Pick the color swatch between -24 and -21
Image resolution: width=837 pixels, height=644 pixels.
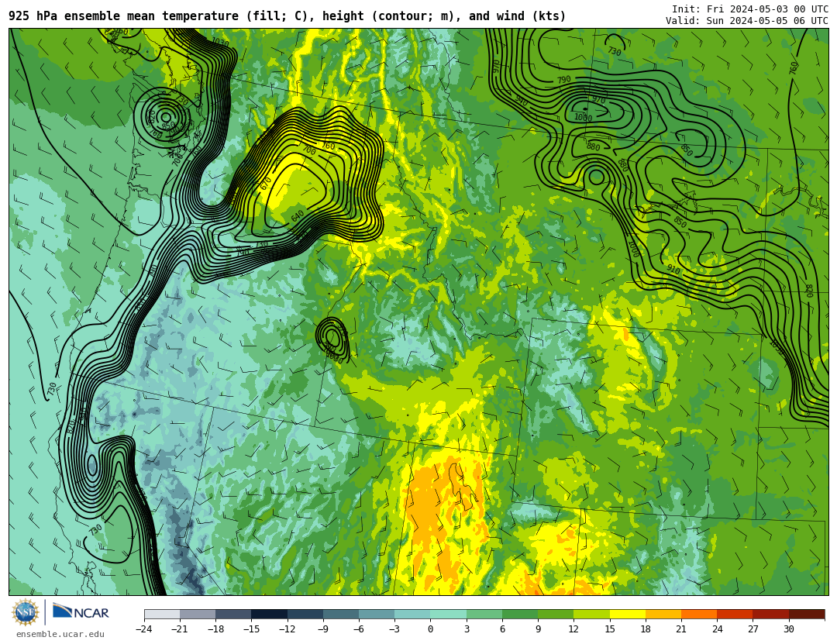[x=162, y=614]
